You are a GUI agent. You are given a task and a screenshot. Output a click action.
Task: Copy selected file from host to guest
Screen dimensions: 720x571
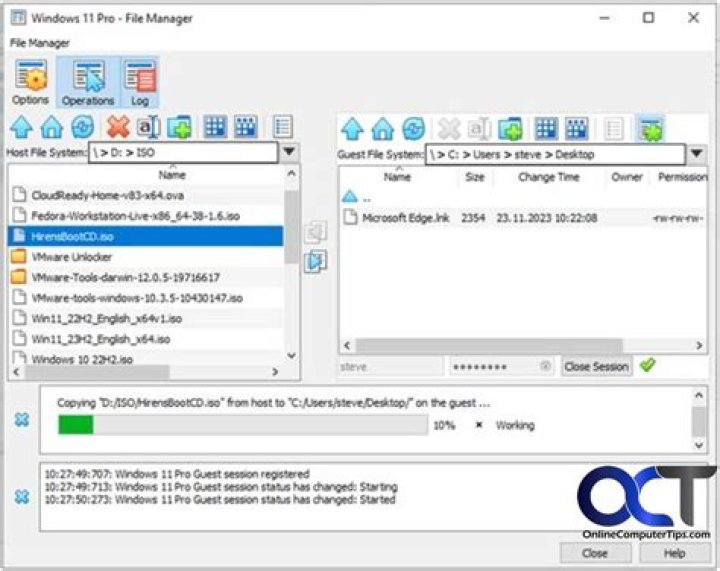pos(315,261)
